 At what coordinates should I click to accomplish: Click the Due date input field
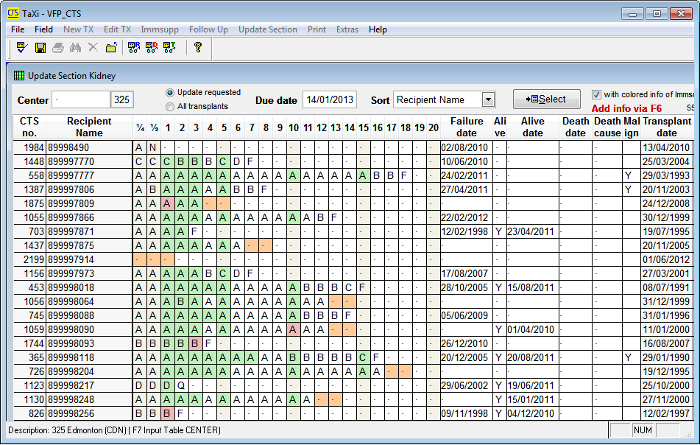(330, 100)
